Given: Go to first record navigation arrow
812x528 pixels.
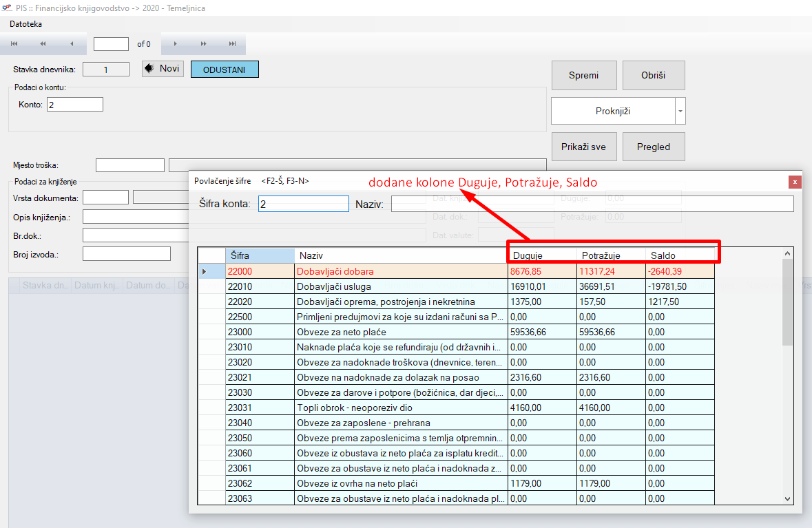Looking at the screenshot, I should coord(14,44).
